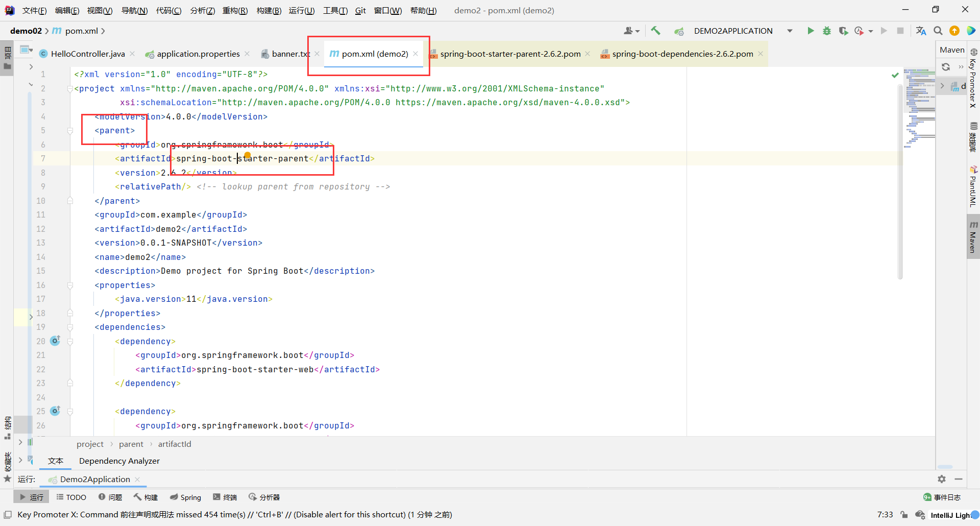Open the database tool window tab
This screenshot has height=526, width=980.
point(973,137)
